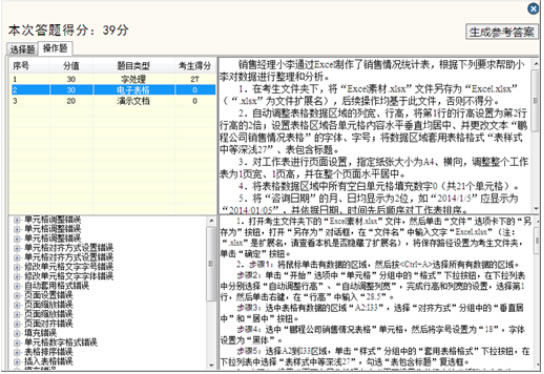Click error tree scrollbar down arrow
544x374 pixels.
(x=211, y=365)
